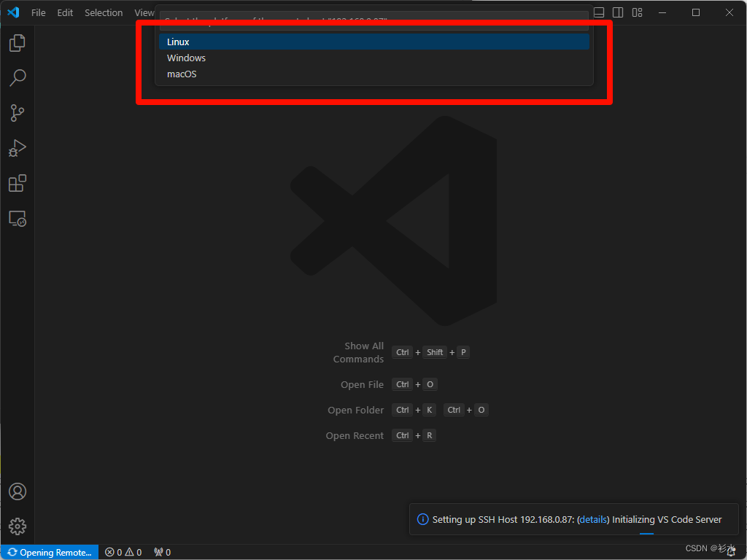Click the R key badge

click(x=429, y=435)
